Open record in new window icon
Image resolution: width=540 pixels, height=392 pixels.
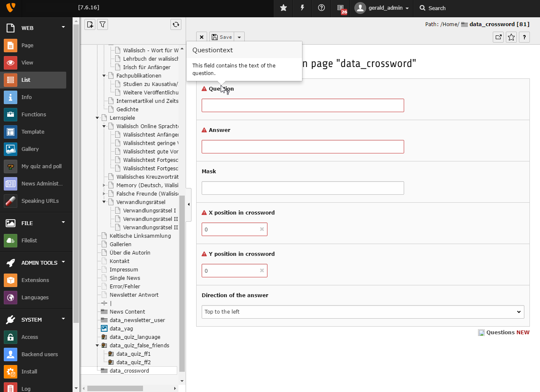tap(498, 37)
